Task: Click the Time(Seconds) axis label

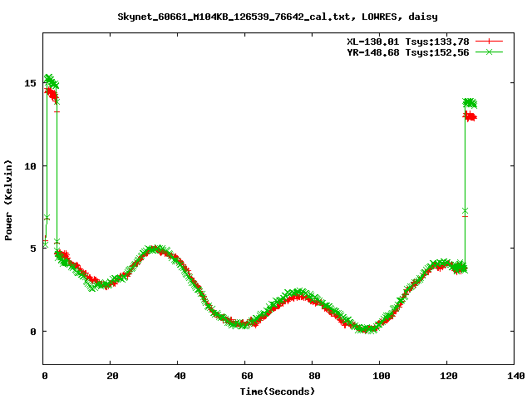Action: 277,392
